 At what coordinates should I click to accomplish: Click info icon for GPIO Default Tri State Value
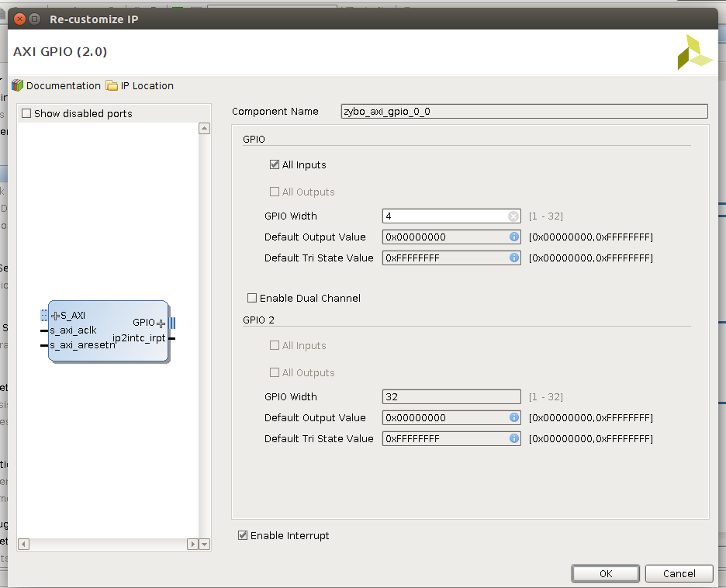[x=514, y=258]
